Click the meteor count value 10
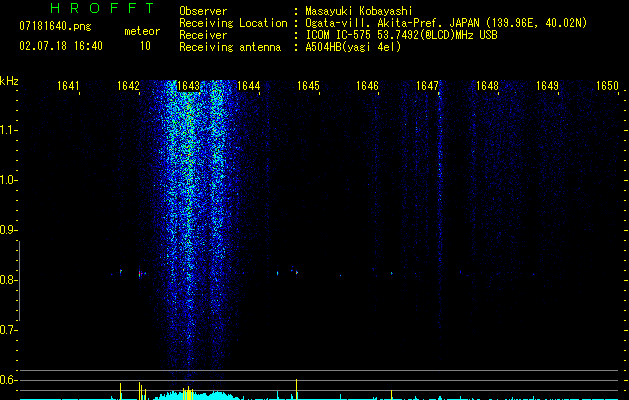The height and width of the screenshot is (400, 629). [x=145, y=46]
